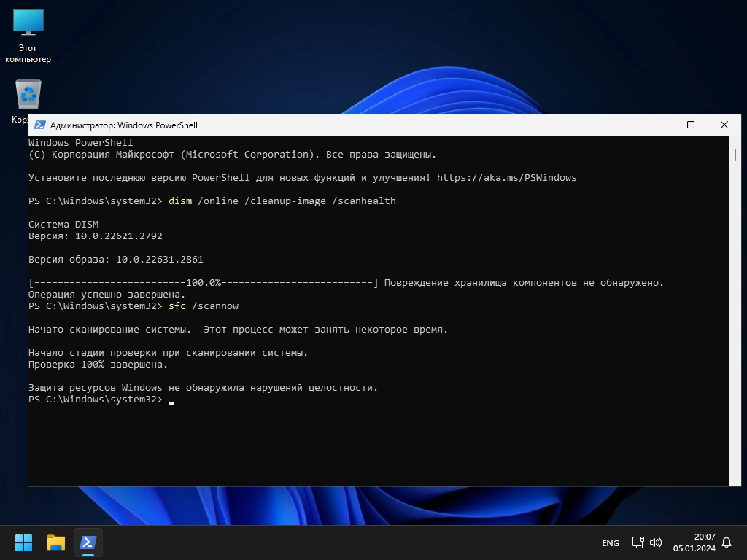
Task: Open the network status tray icon
Action: pos(638,542)
